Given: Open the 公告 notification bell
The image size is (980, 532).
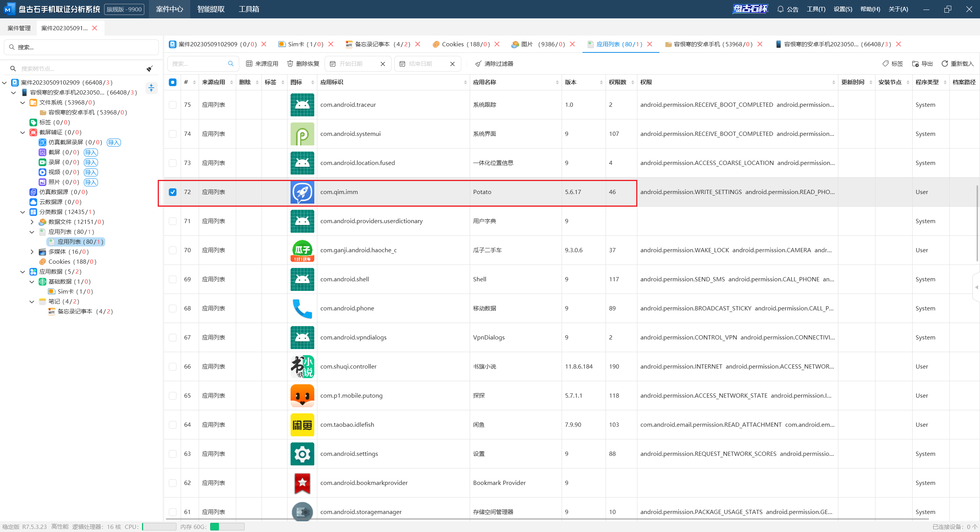Looking at the screenshot, I should click(x=781, y=9).
